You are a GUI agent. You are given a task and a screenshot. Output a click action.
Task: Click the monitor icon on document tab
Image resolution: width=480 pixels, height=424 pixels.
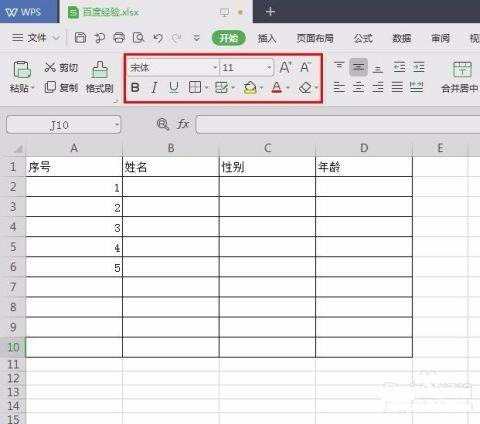(224, 12)
